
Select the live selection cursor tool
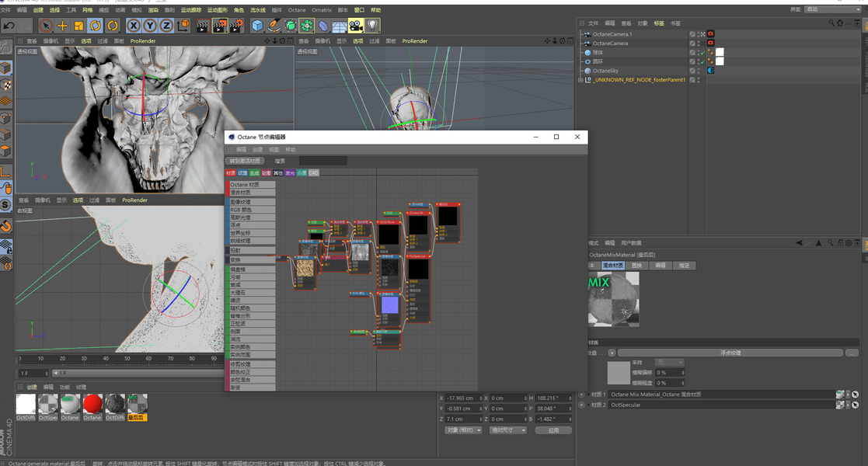pos(46,26)
